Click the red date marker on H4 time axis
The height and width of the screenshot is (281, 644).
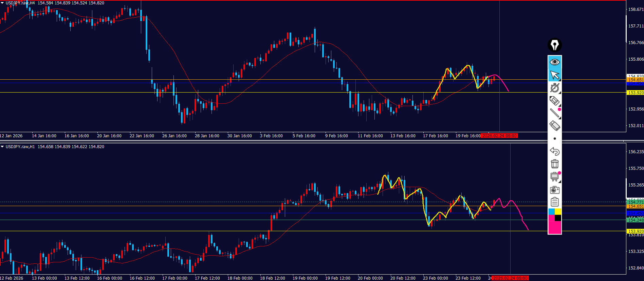click(x=499, y=136)
